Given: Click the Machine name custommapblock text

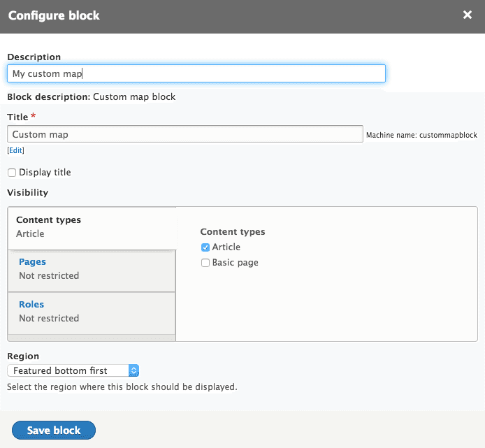Looking at the screenshot, I should click(421, 135).
